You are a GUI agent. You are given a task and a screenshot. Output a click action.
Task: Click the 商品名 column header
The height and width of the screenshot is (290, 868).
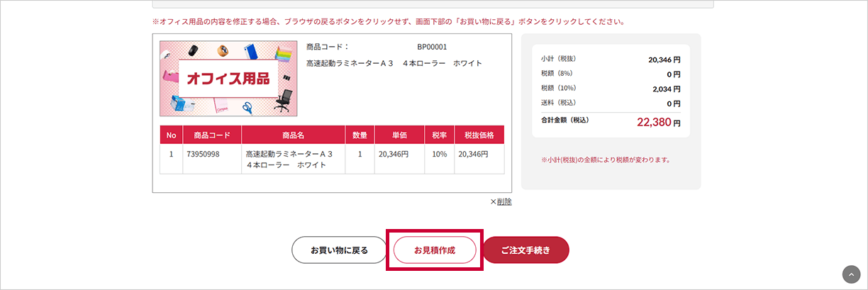click(293, 135)
